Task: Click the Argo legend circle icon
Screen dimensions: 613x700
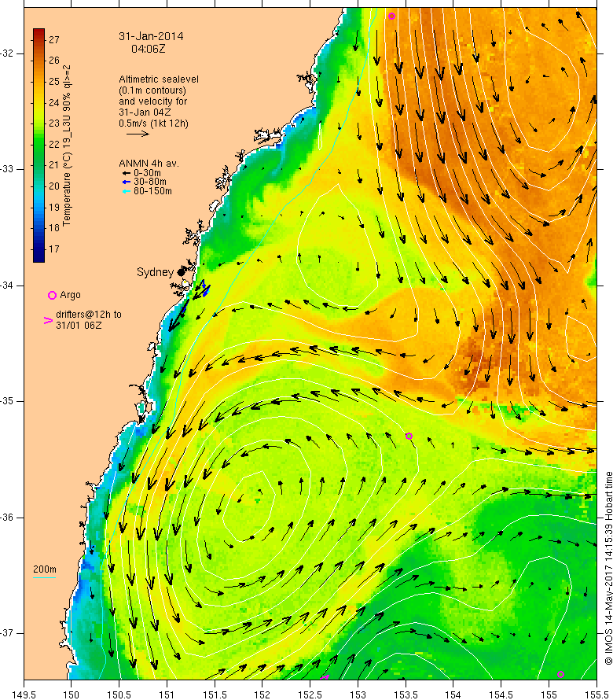Action: pyautogui.click(x=52, y=295)
